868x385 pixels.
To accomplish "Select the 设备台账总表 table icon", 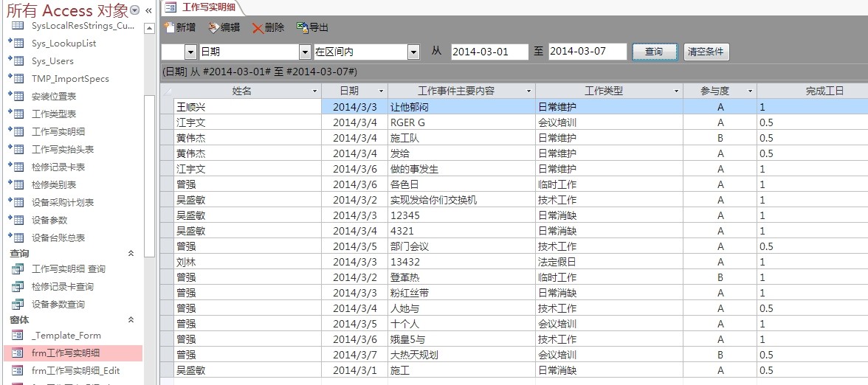I will [x=17, y=237].
